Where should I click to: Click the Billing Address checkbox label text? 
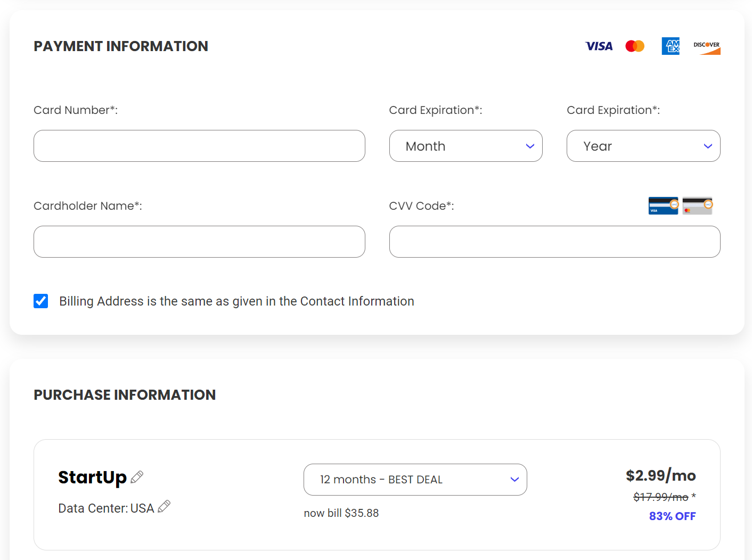[x=236, y=301]
